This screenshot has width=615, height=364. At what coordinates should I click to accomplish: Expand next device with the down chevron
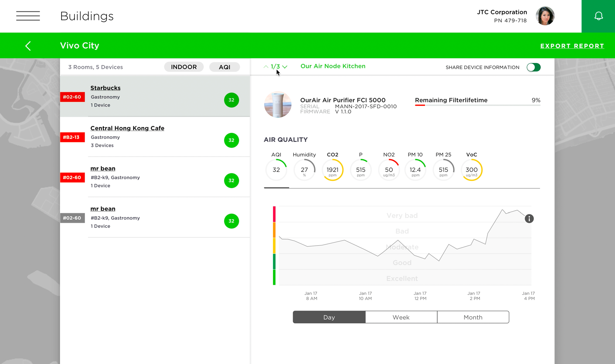pyautogui.click(x=285, y=66)
